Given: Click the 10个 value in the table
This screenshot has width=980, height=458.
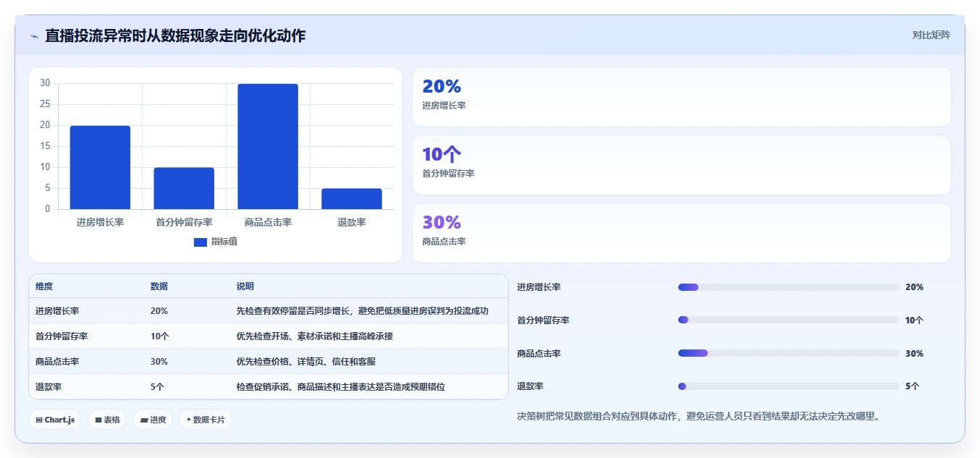Looking at the screenshot, I should (160, 336).
